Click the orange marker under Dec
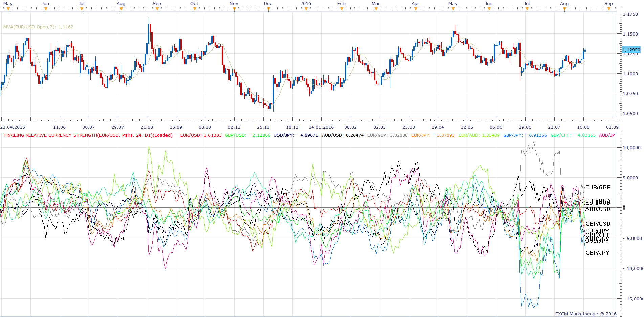The image size is (644, 317). [269, 9]
